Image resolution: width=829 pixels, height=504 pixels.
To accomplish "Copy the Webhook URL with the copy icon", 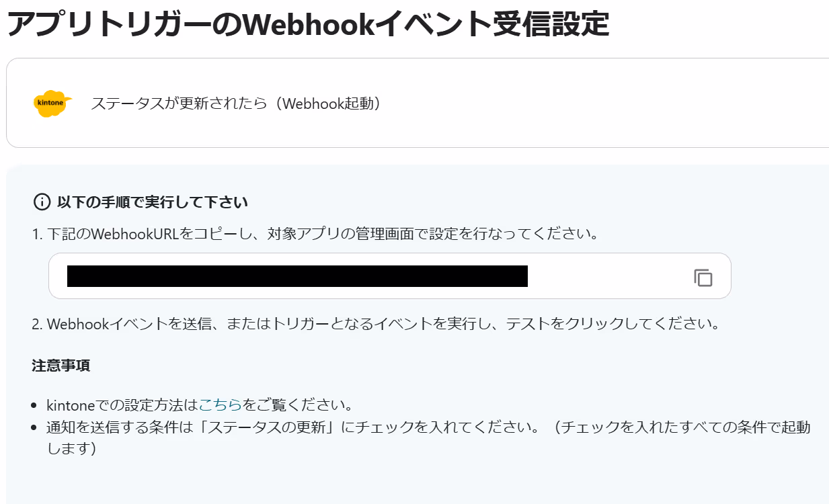I will pos(703,278).
